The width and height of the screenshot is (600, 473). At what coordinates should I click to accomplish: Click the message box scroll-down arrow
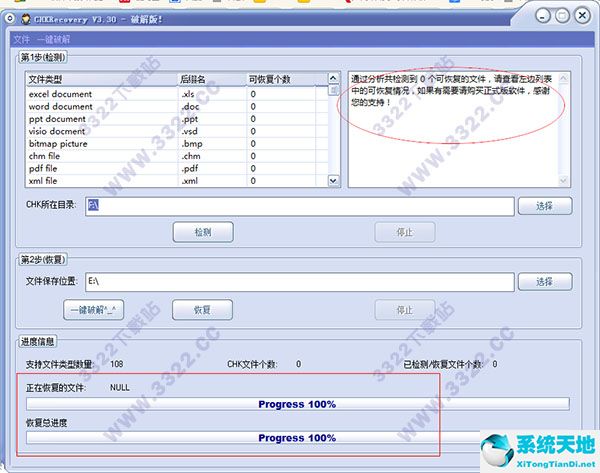(x=563, y=180)
